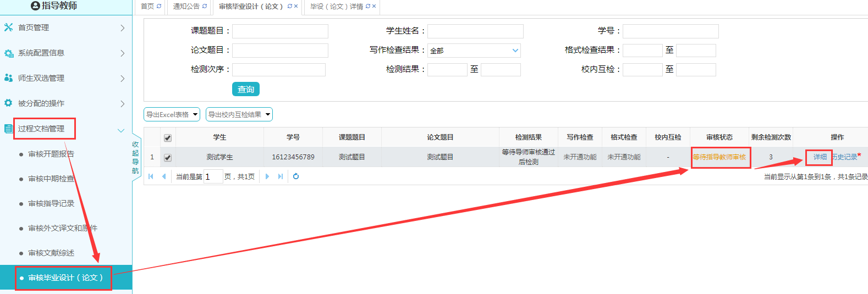Select 审核开题报告 in the sidebar

tap(51, 154)
